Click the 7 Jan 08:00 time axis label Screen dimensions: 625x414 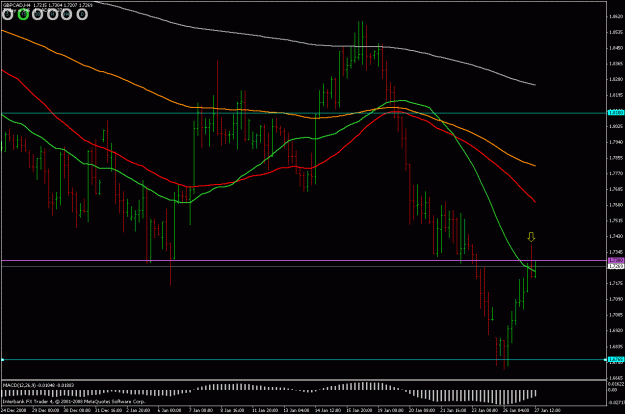click(x=201, y=410)
